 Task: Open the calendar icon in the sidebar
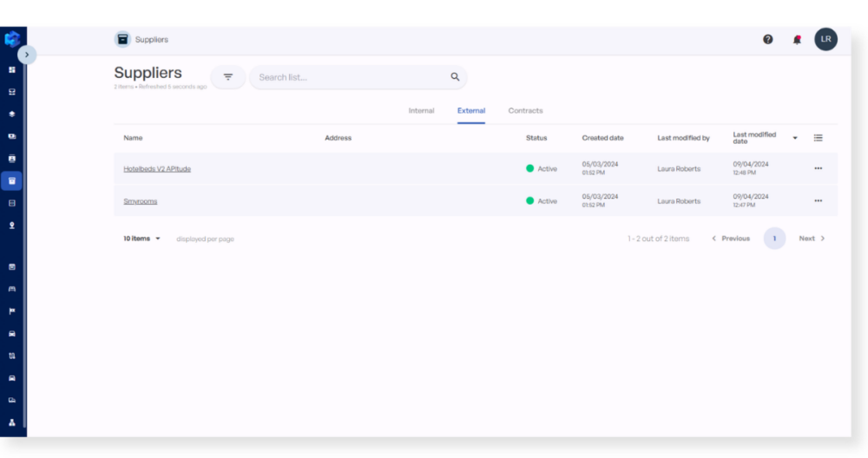[x=12, y=266]
